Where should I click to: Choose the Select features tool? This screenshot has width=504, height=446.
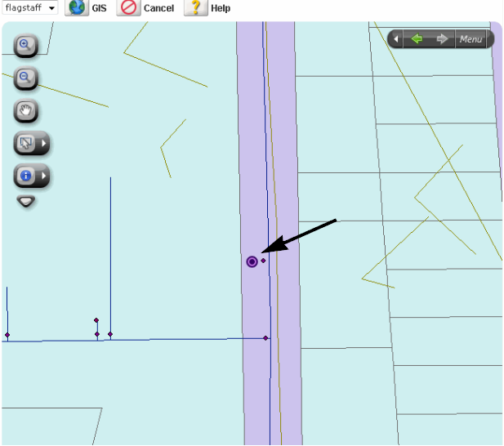click(25, 144)
